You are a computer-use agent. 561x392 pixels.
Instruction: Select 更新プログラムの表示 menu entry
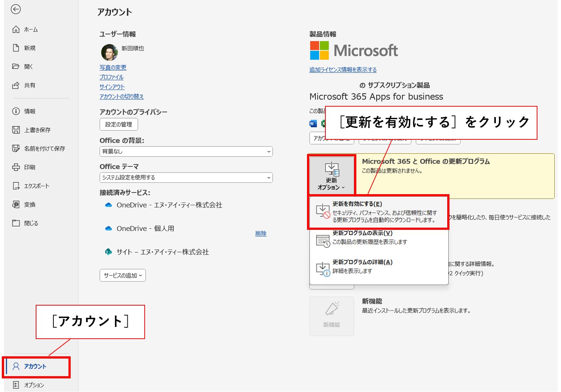[x=378, y=238]
